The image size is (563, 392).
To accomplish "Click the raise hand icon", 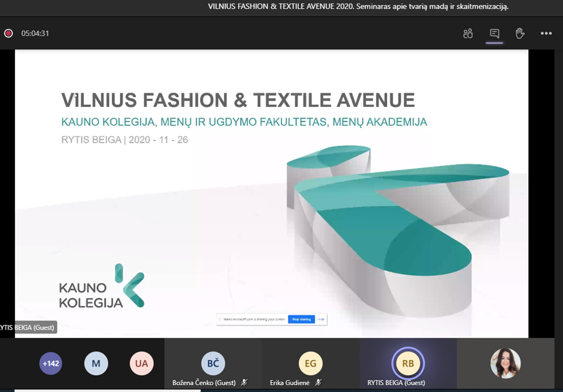I will pyautogui.click(x=520, y=33).
